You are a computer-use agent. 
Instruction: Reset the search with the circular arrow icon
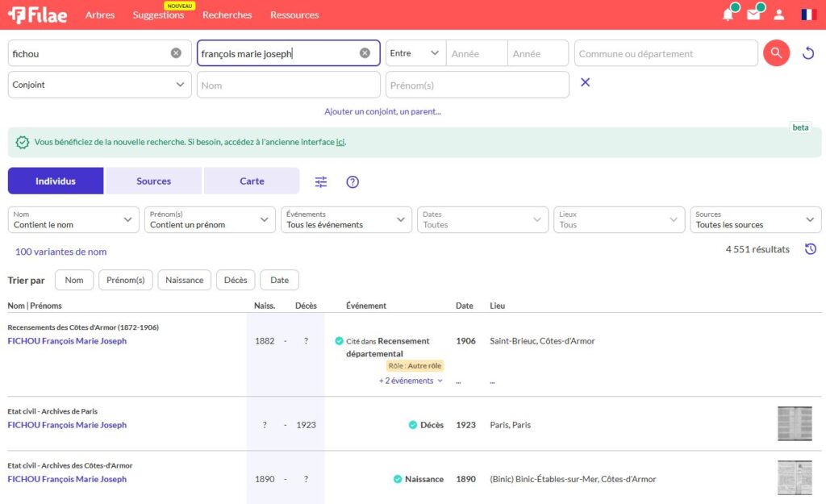coord(808,53)
